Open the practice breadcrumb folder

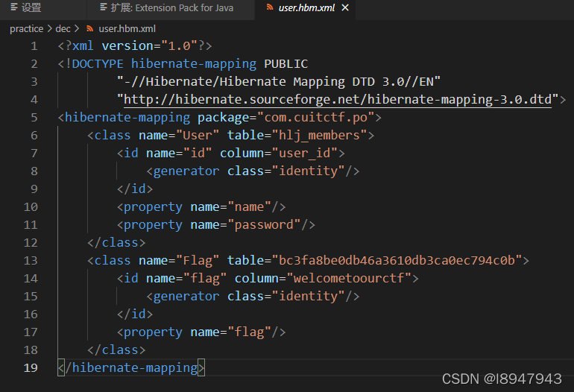pos(26,28)
